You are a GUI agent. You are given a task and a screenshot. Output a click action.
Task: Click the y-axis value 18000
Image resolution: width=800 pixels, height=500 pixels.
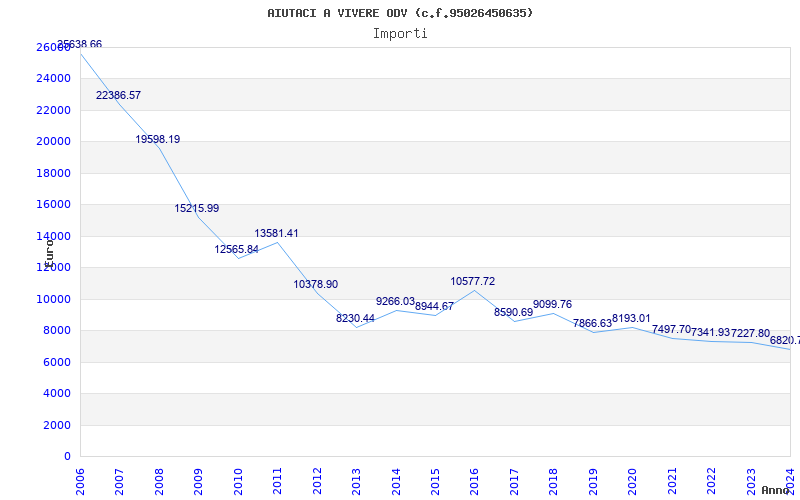point(53,173)
